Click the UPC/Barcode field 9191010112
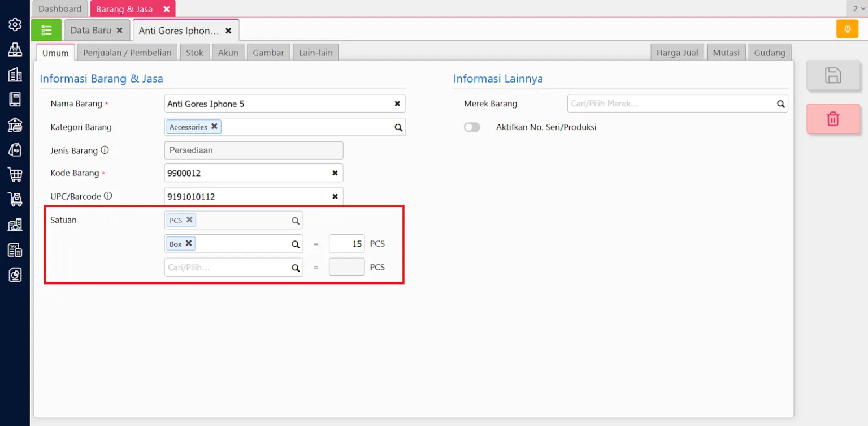The image size is (868, 426). click(x=254, y=196)
